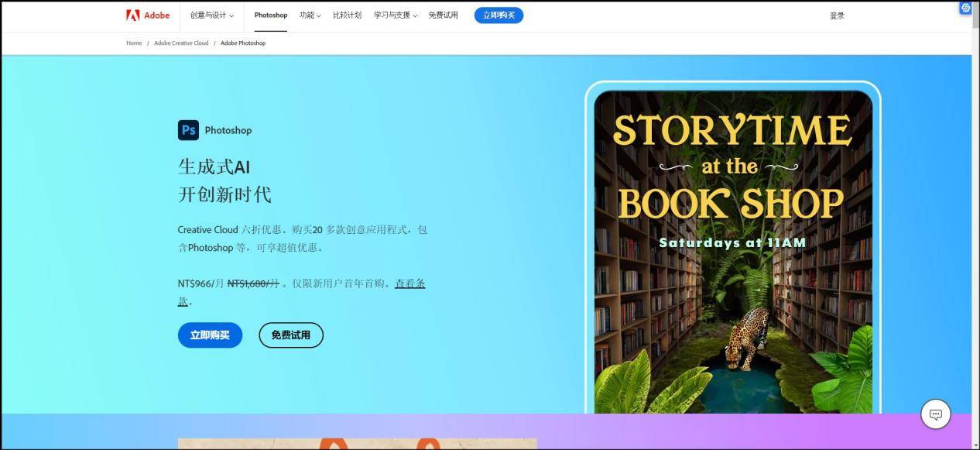Click the Photoshop Ps app icon
The width and height of the screenshot is (980, 450).
tap(188, 130)
